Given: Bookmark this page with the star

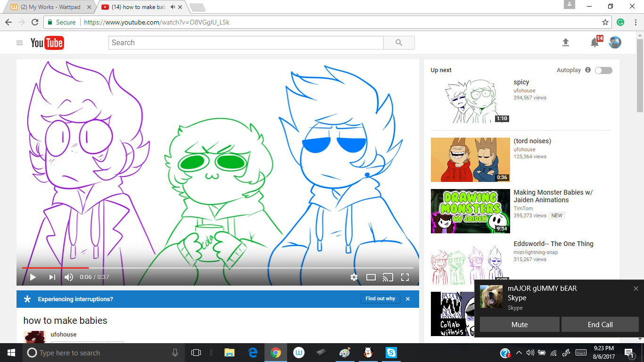Looking at the screenshot, I should (605, 22).
